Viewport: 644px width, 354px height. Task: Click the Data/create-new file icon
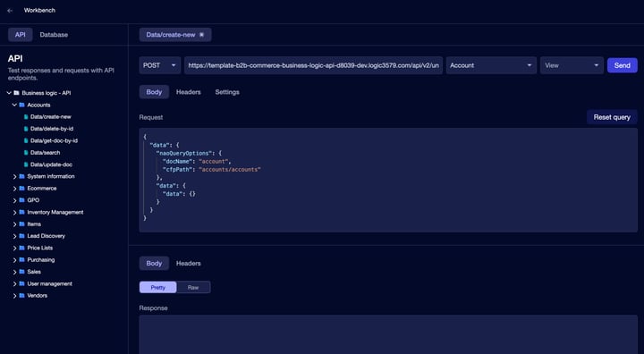[x=26, y=117]
